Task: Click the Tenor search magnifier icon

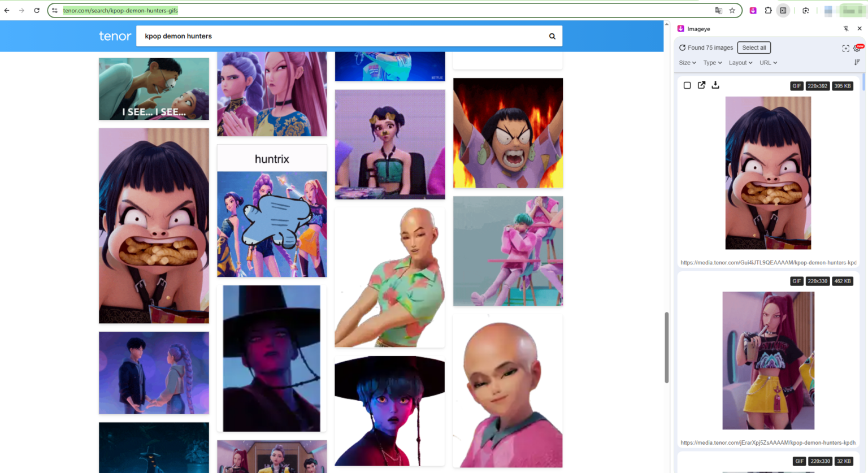Action: [552, 36]
